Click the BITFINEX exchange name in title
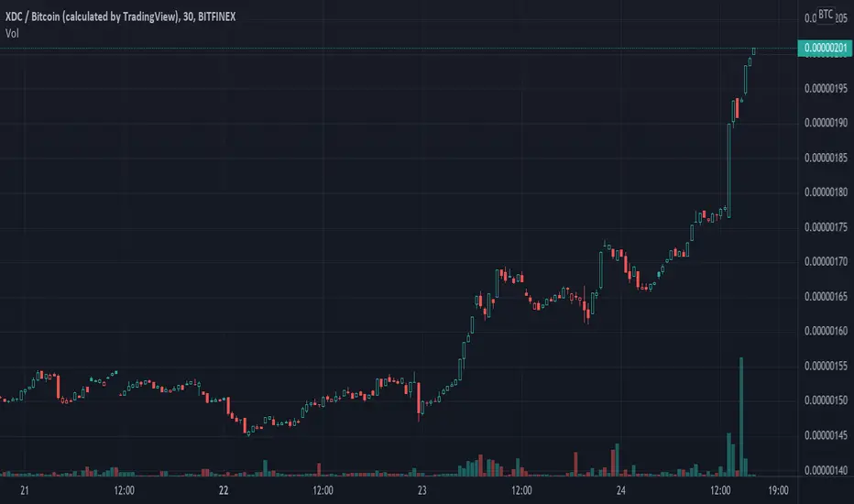The height and width of the screenshot is (504, 854). tap(217, 16)
